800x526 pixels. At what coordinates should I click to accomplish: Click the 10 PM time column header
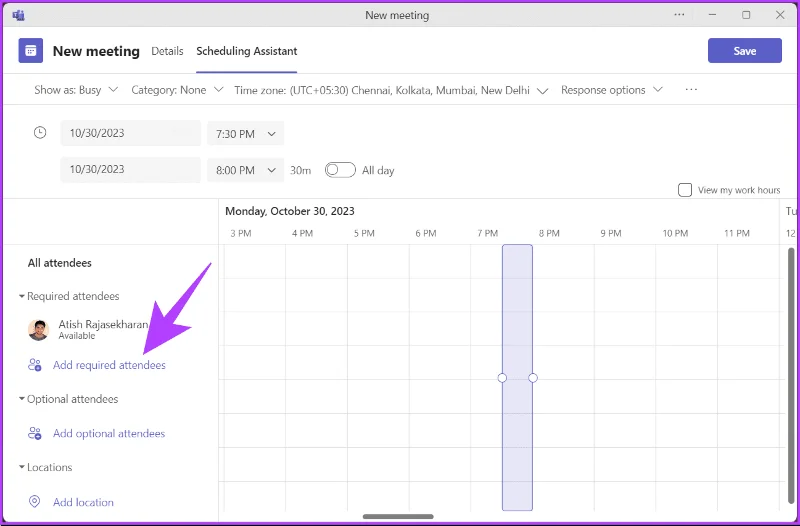coord(675,233)
